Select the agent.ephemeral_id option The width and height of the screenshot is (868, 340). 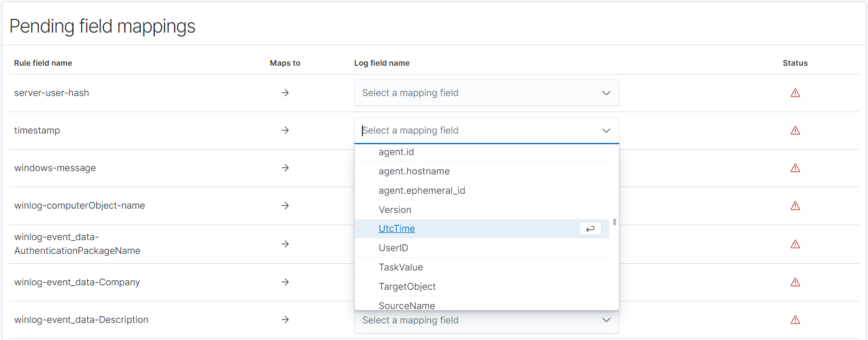pos(422,190)
